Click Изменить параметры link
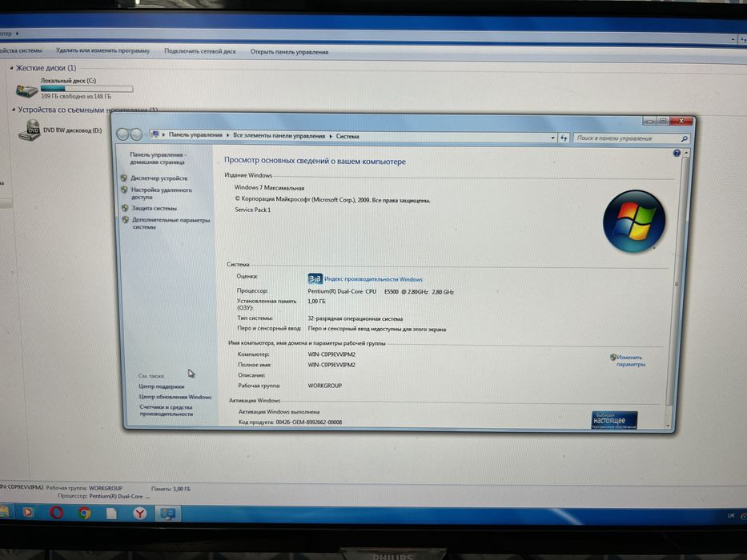The width and height of the screenshot is (747, 560). (x=630, y=361)
